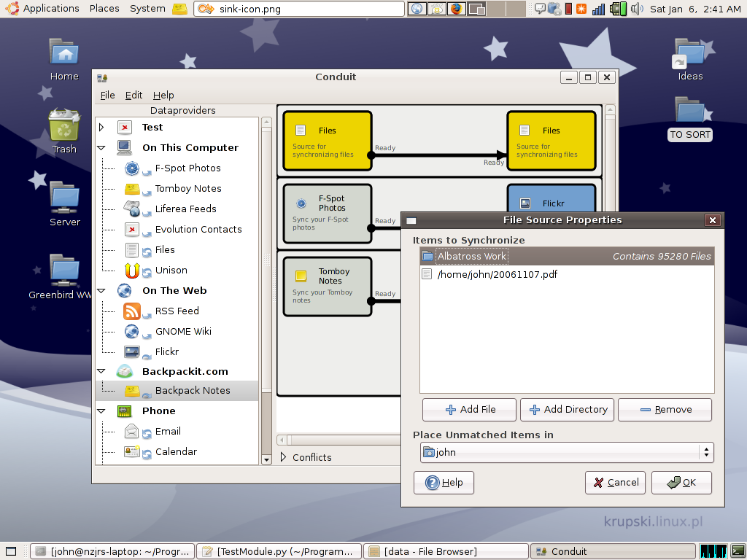Confirm the dialog with OK
747x560 pixels.
682,483
